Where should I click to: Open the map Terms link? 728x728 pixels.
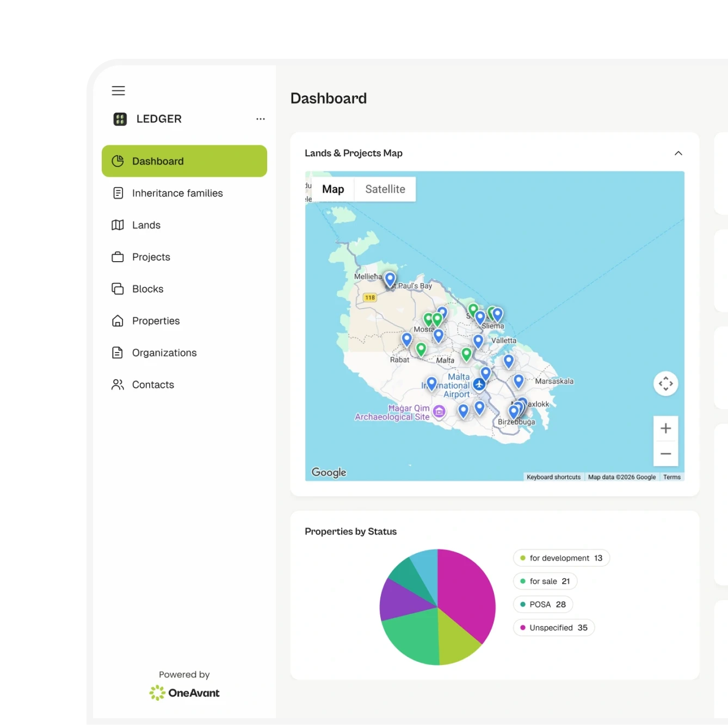672,477
